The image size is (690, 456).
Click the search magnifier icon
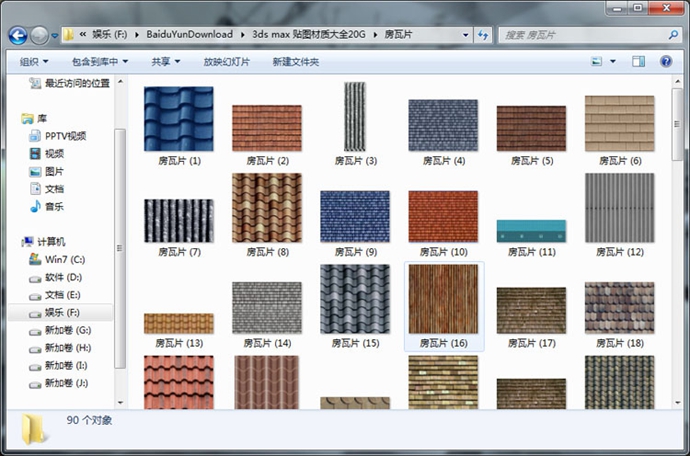tap(673, 35)
